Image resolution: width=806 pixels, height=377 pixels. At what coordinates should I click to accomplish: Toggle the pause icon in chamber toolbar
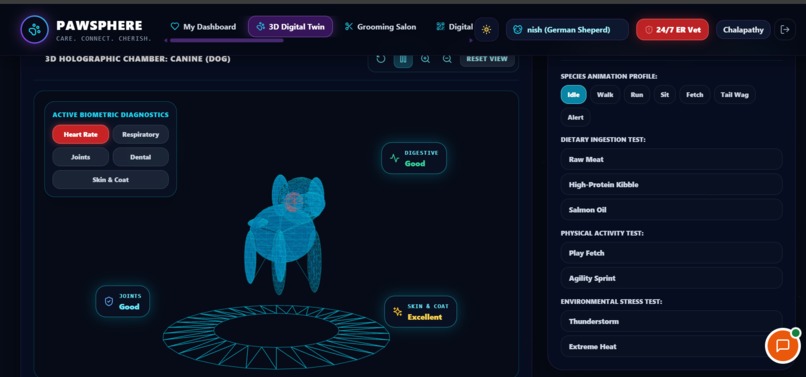(403, 59)
